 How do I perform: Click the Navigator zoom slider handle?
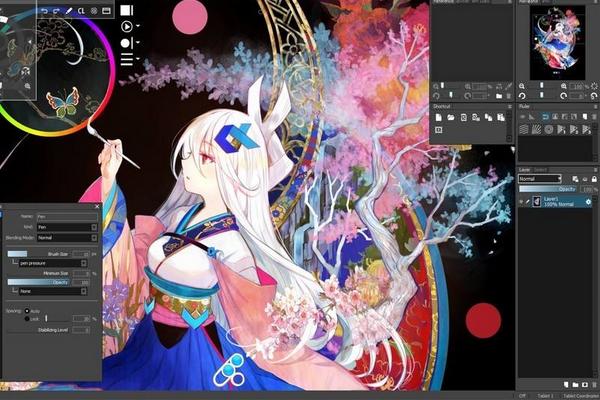(x=541, y=86)
